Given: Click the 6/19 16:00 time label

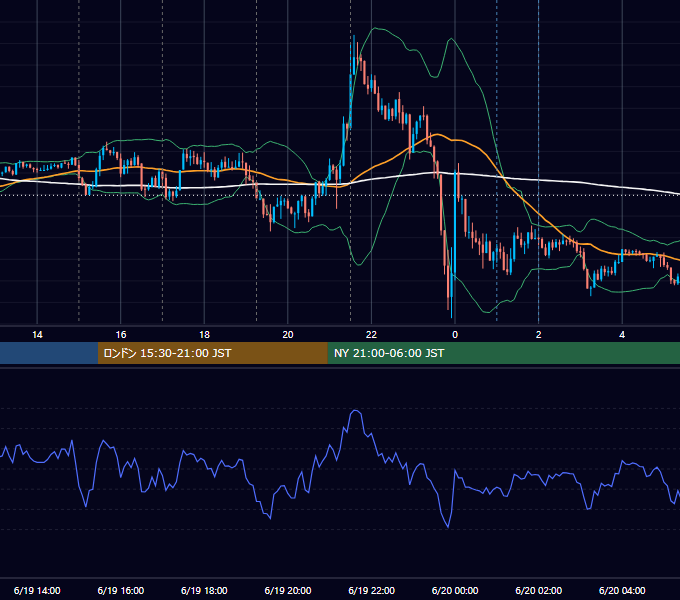Looking at the screenshot, I should coord(121,590).
